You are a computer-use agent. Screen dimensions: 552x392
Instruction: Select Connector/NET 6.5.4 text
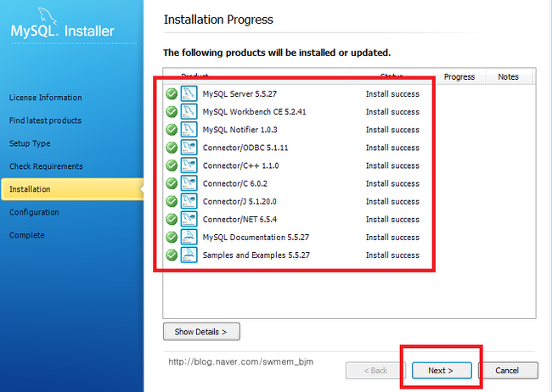[x=239, y=220]
